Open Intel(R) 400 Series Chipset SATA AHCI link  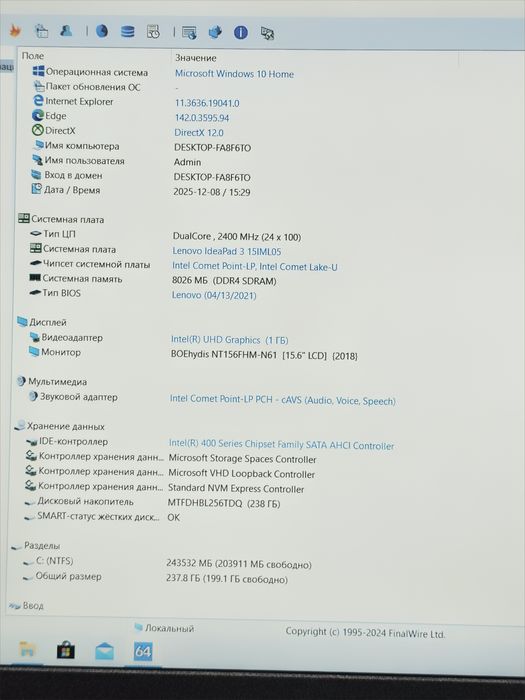[x=281, y=444]
